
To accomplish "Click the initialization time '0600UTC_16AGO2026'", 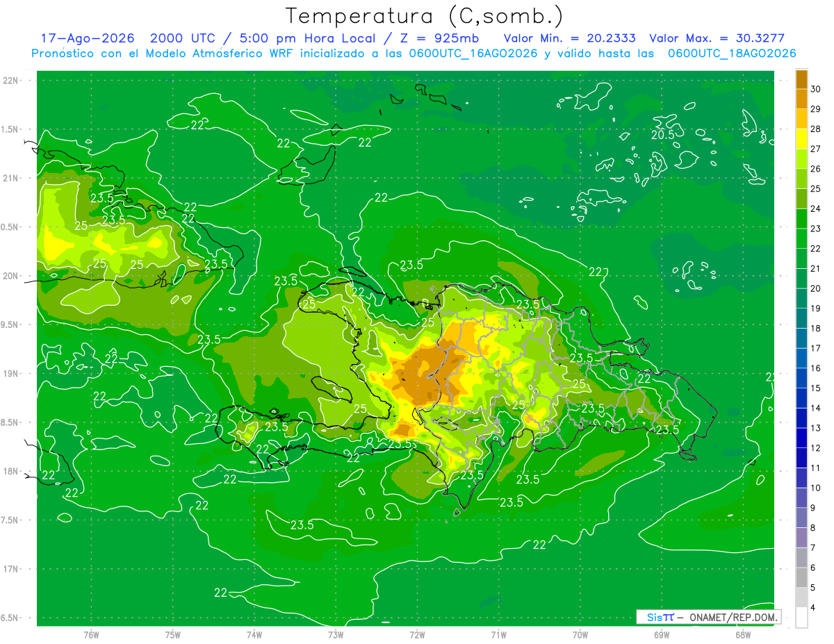I will pos(474,53).
